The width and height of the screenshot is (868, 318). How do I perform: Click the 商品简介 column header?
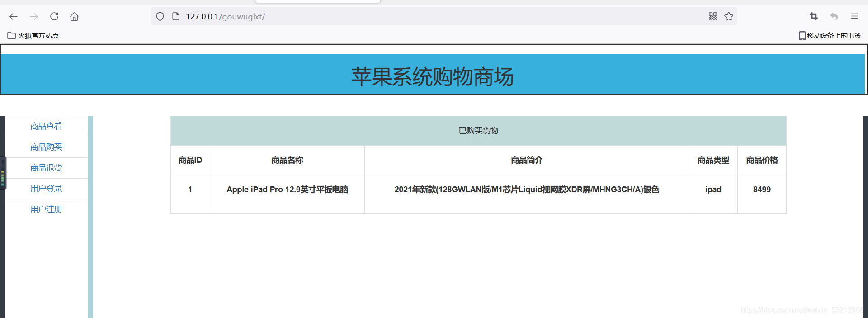point(527,160)
